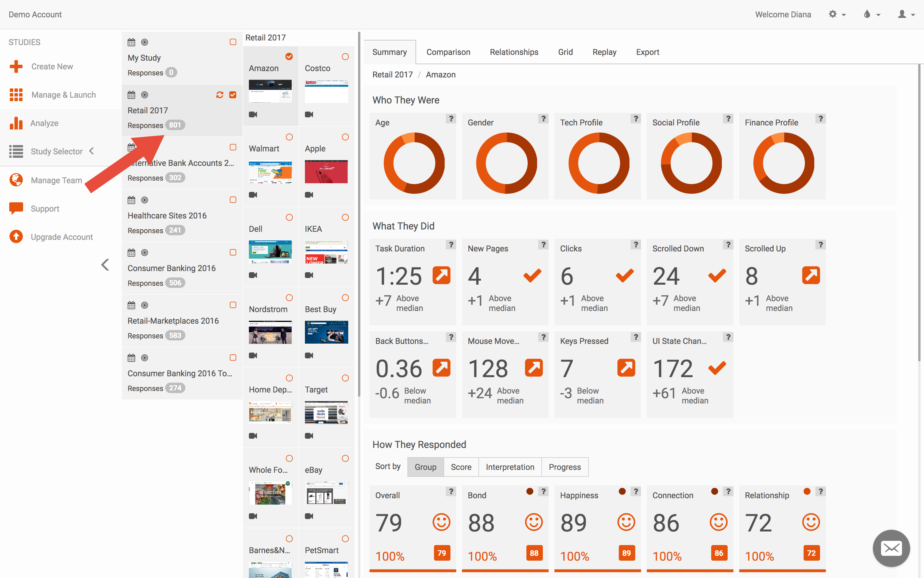This screenshot has width=924, height=578.
Task: Switch to the Relationships tab
Action: tap(514, 52)
